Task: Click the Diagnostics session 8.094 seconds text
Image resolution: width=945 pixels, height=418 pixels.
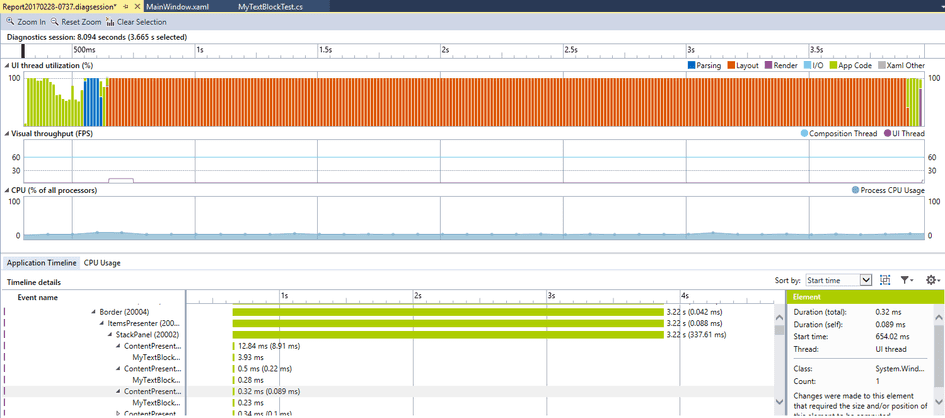Action: [x=96, y=37]
